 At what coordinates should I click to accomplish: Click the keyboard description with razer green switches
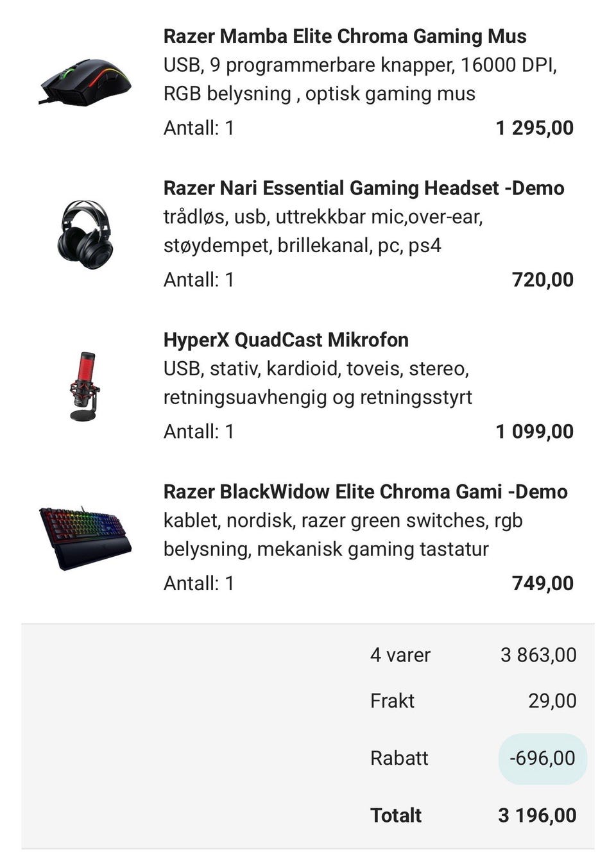pyautogui.click(x=343, y=534)
